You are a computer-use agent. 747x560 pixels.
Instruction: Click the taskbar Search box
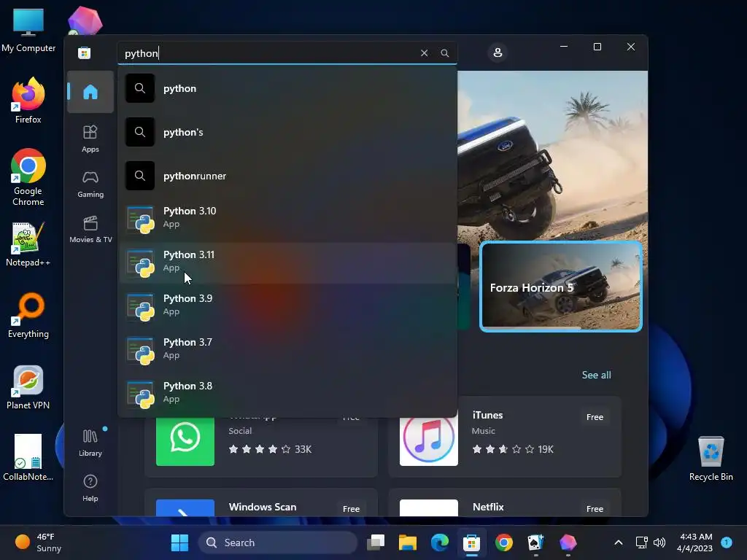point(277,542)
